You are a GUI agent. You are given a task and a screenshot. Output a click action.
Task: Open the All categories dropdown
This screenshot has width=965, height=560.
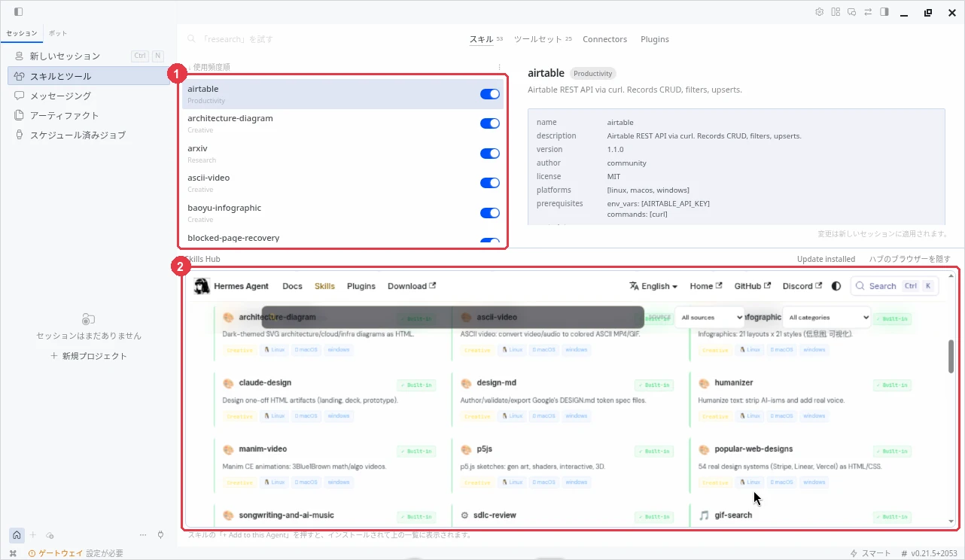pos(826,318)
